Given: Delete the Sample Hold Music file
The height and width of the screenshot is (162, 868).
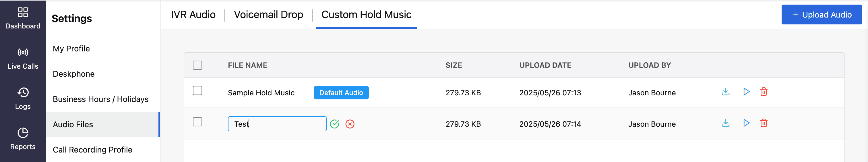Looking at the screenshot, I should [x=764, y=92].
